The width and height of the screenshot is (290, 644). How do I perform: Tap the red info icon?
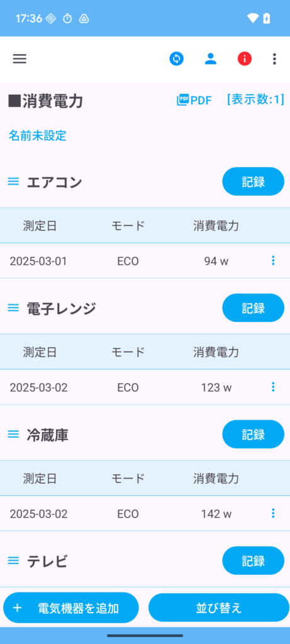point(245,58)
